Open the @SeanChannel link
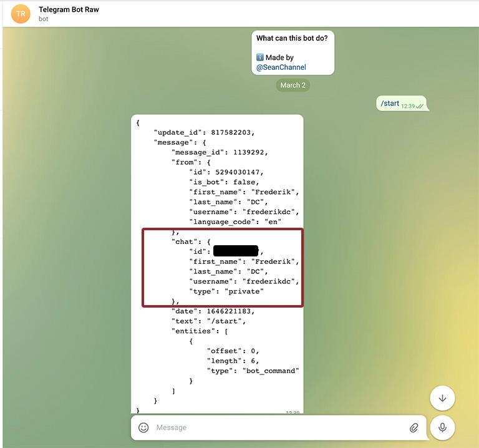This screenshot has width=479, height=448. [281, 67]
